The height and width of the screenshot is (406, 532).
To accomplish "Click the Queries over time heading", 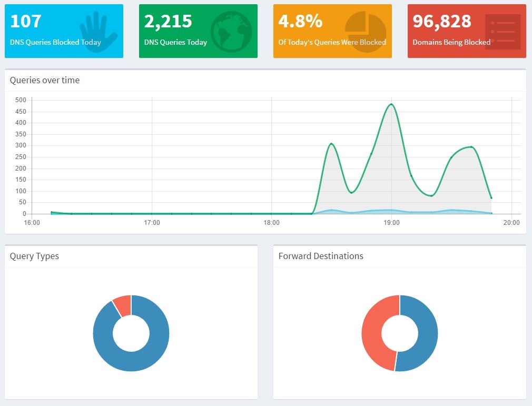I will pos(45,80).
